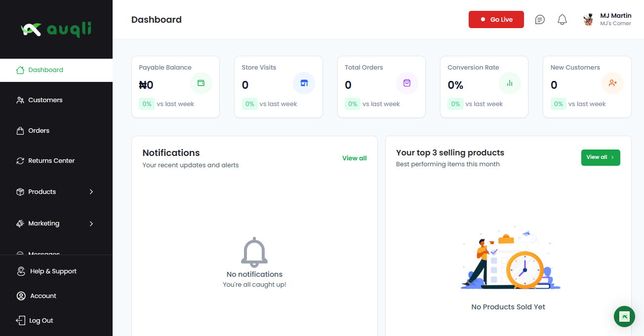Open Orders in sidebar
Image resolution: width=644 pixels, height=336 pixels.
[x=39, y=131]
